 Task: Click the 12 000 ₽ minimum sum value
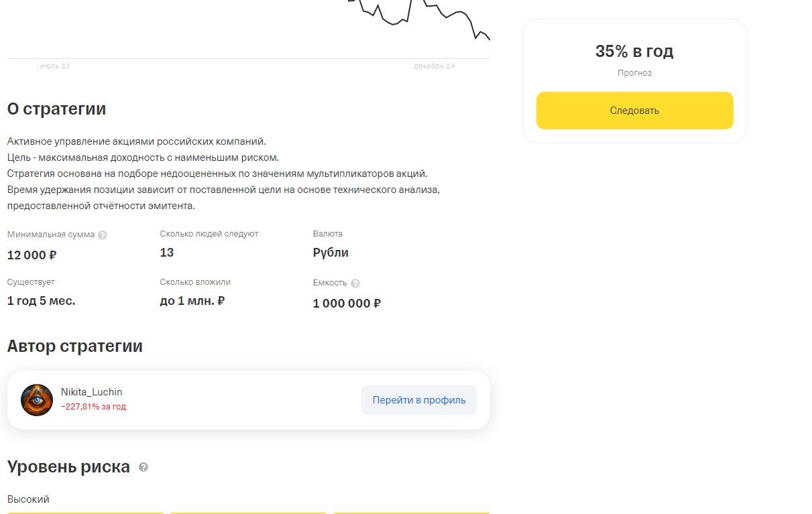pos(32,255)
